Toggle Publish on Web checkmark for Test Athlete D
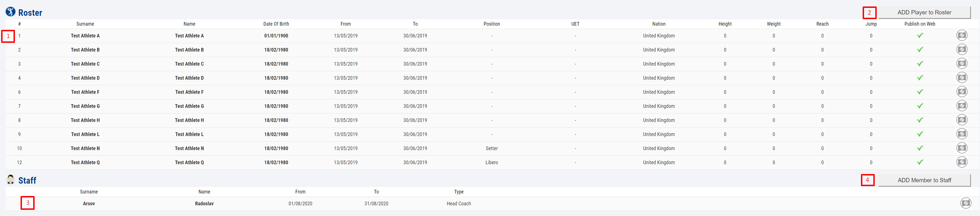980x216 pixels. [x=919, y=78]
